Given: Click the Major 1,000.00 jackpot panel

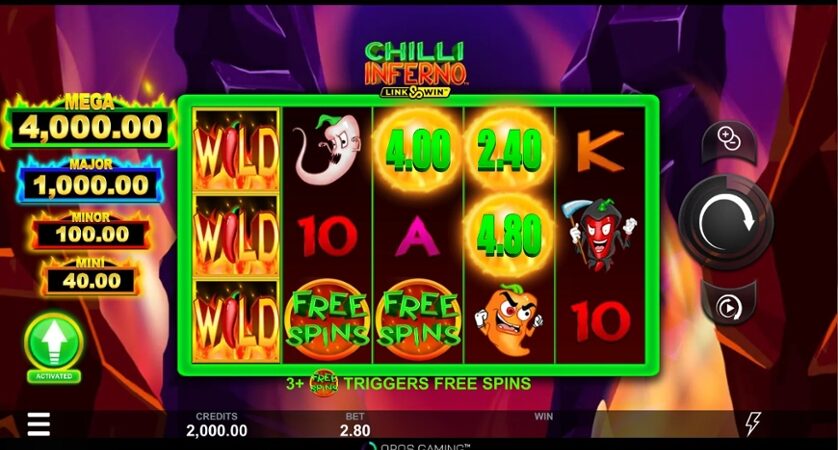Looking at the screenshot, I should [90, 181].
